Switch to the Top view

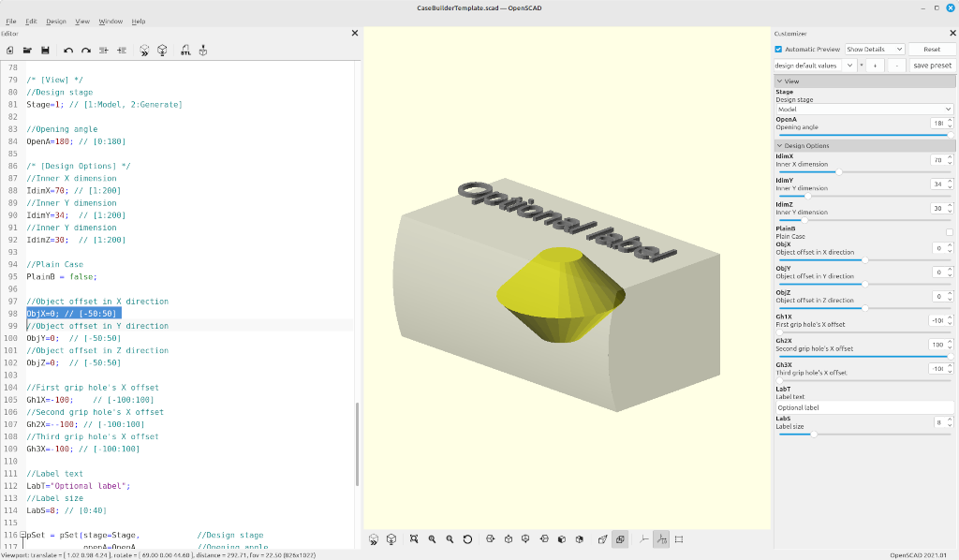(508, 539)
